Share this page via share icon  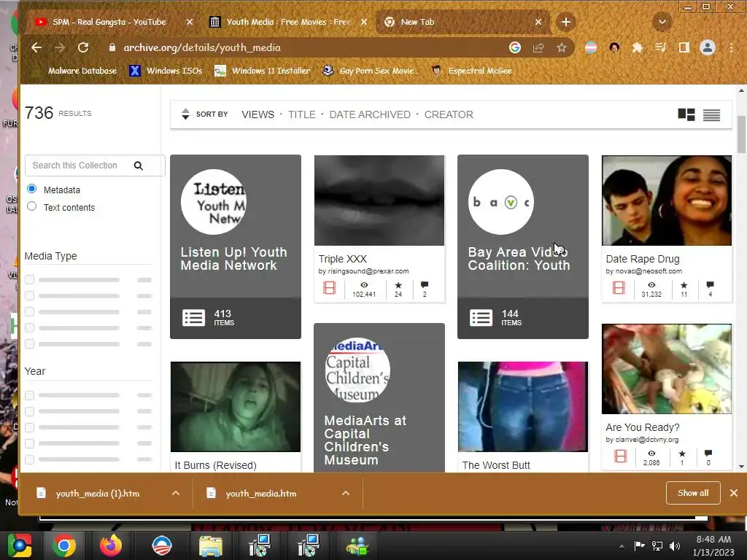click(538, 47)
